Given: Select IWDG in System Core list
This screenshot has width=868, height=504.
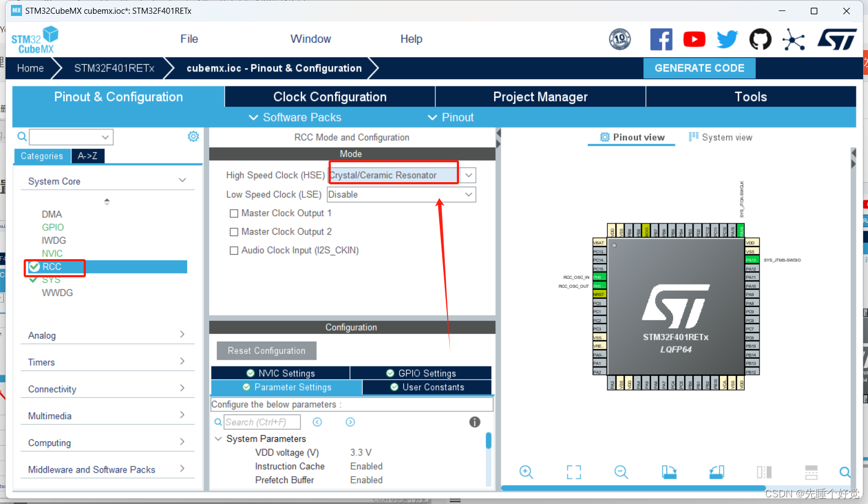Looking at the screenshot, I should [54, 240].
